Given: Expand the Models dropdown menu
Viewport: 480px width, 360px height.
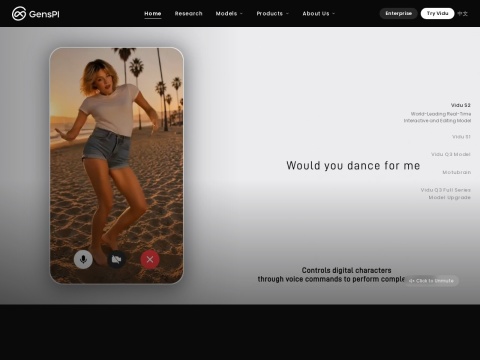Looking at the screenshot, I should (229, 13).
